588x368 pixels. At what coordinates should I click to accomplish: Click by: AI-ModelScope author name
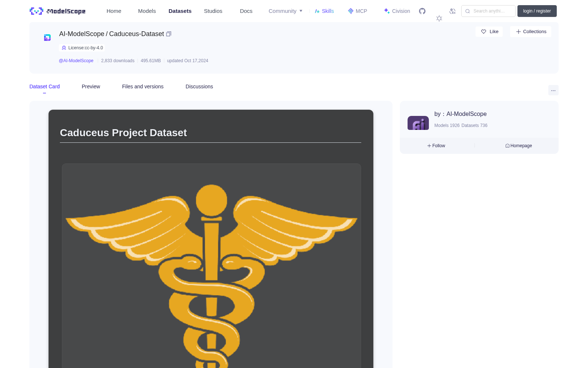[x=460, y=114]
